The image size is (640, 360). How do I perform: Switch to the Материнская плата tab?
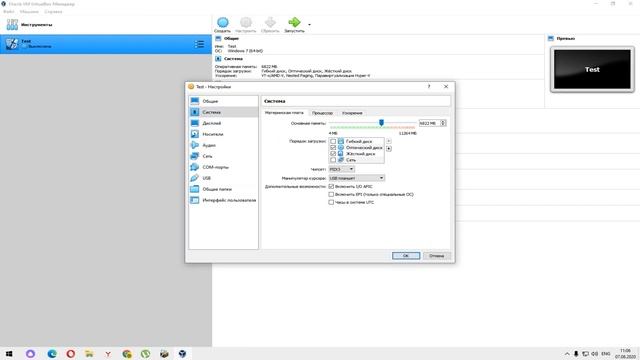coord(284,113)
